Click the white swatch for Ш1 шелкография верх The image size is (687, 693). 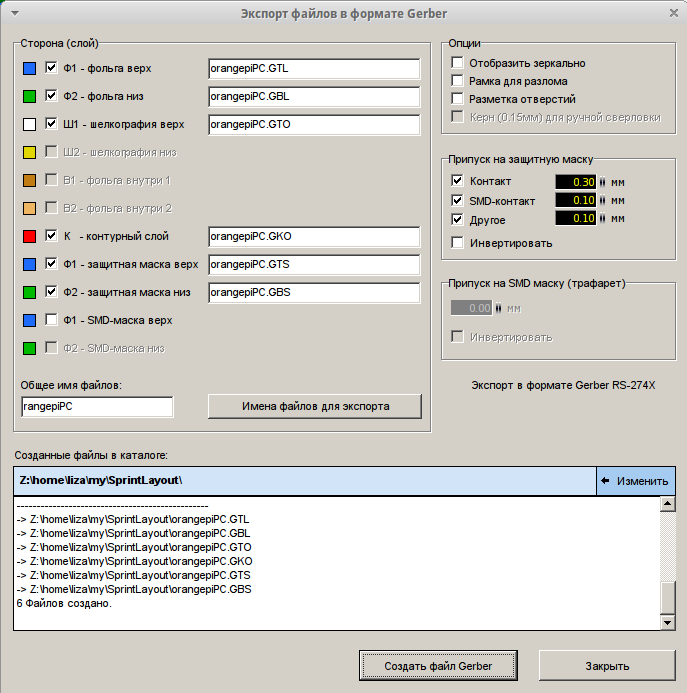click(30, 125)
